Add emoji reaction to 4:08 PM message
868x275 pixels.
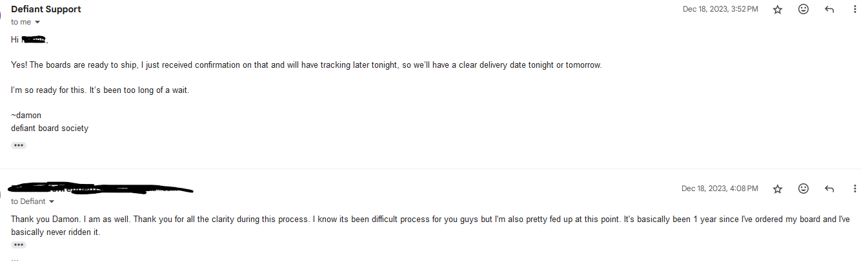pyautogui.click(x=803, y=188)
